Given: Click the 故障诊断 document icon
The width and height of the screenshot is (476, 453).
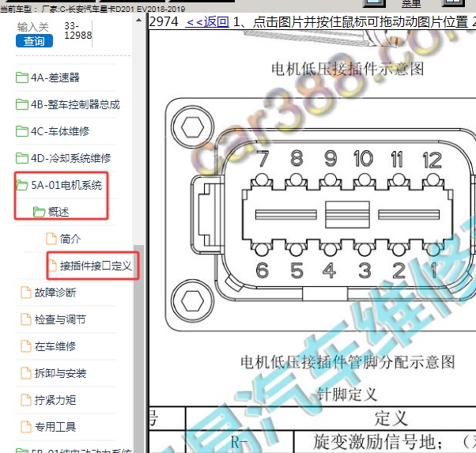Looking at the screenshot, I should pyautogui.click(x=26, y=293).
